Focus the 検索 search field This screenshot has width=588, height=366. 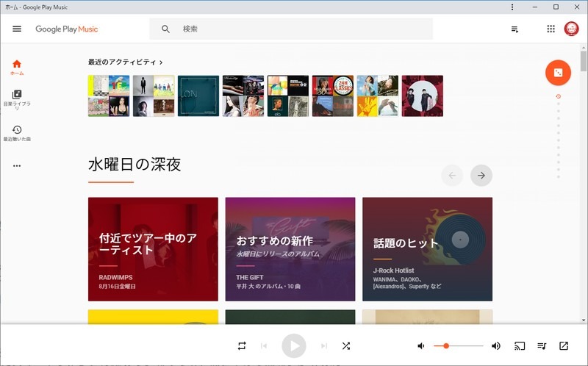(x=291, y=29)
